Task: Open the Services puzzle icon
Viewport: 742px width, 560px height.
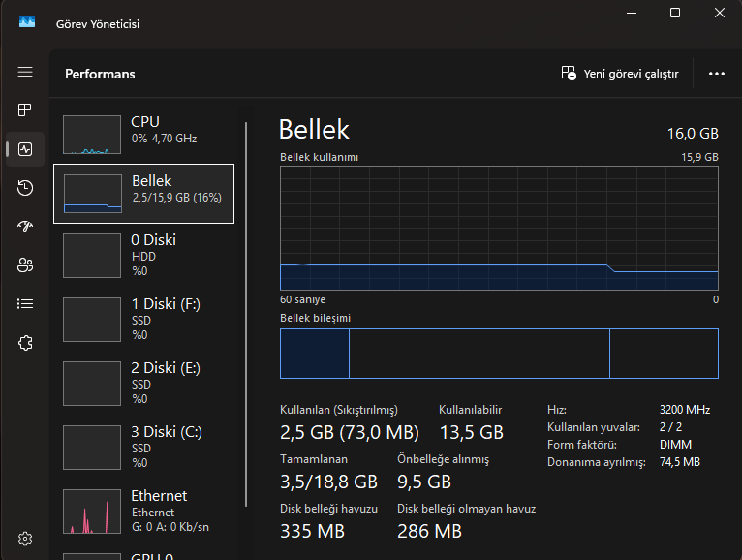Action: (25, 342)
